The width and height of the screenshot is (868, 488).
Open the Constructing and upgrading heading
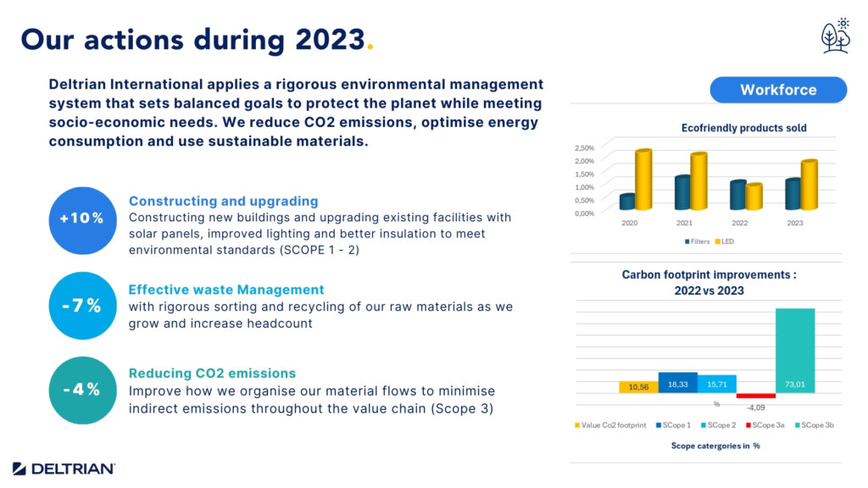pyautogui.click(x=223, y=202)
